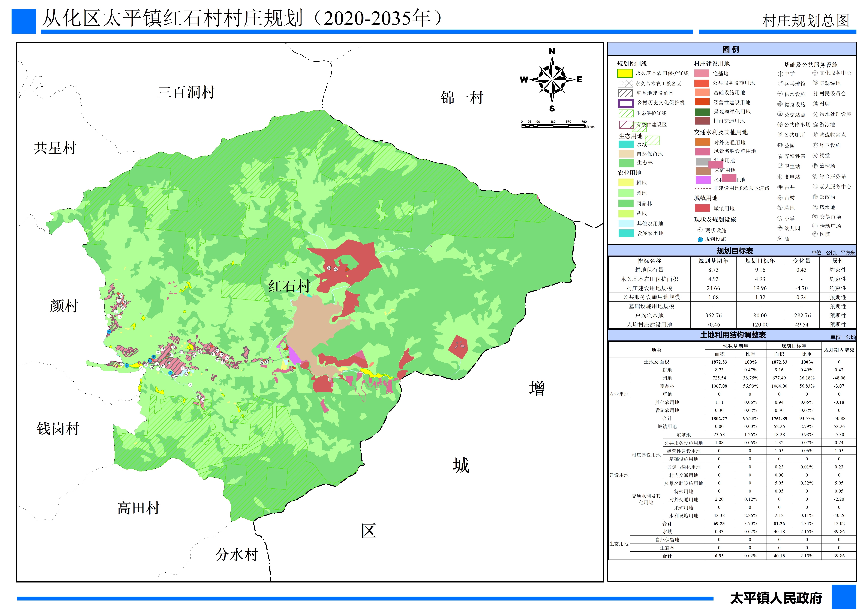Click the yellow 永久基本农田保护红线 swatch
The width and height of the screenshot is (868, 614).
[625, 73]
